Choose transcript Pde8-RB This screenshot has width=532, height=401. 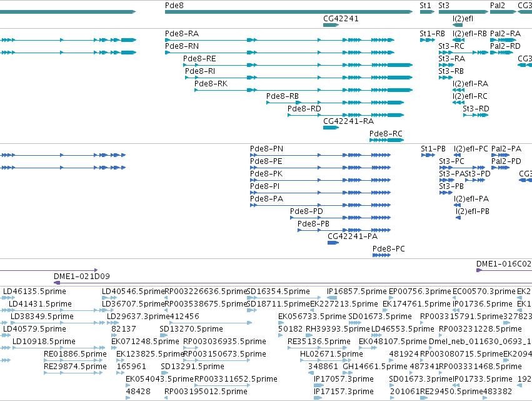(x=335, y=103)
